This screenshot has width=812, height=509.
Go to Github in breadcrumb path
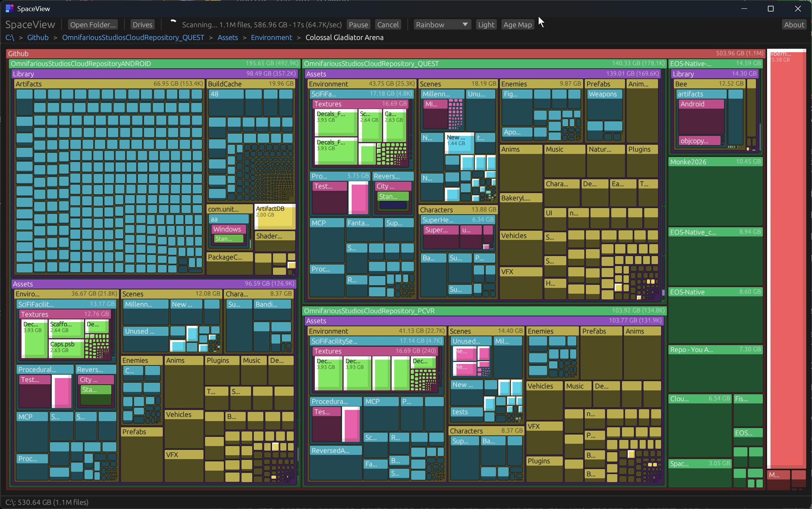(38, 37)
